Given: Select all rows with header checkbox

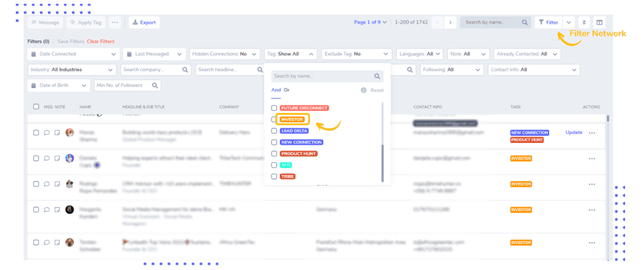Looking at the screenshot, I should [x=36, y=107].
